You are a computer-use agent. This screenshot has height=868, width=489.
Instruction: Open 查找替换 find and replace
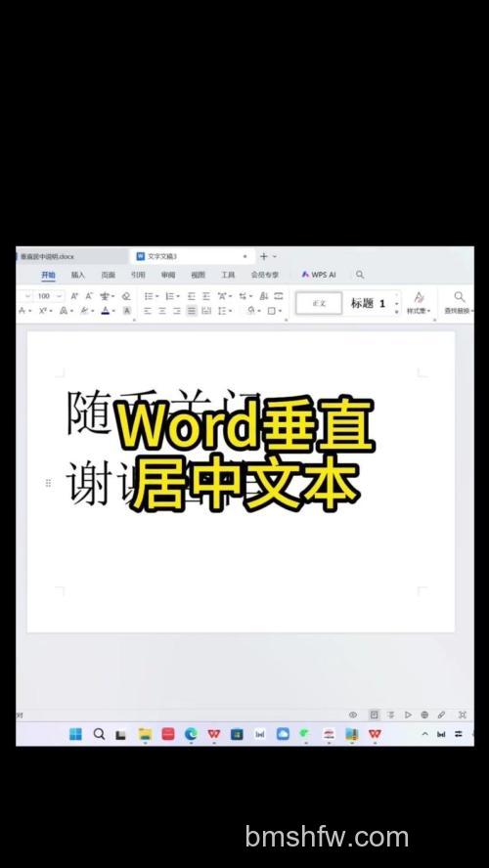tap(459, 303)
